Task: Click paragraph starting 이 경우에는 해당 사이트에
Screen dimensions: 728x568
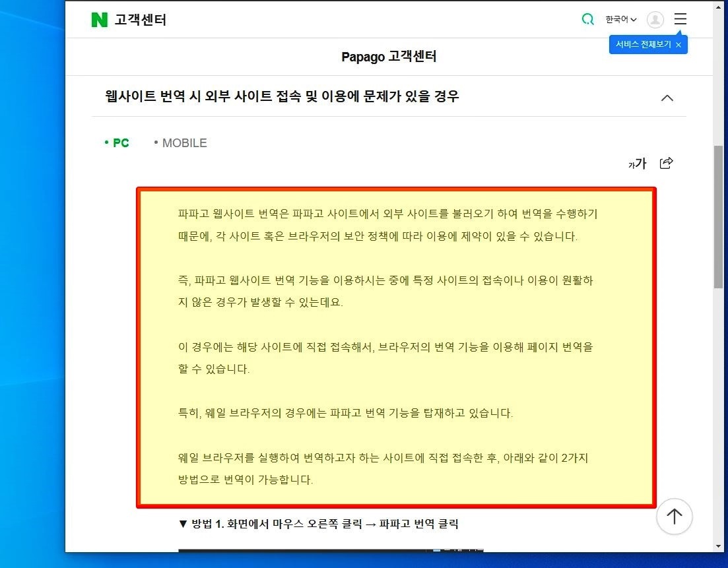Action: (386, 358)
